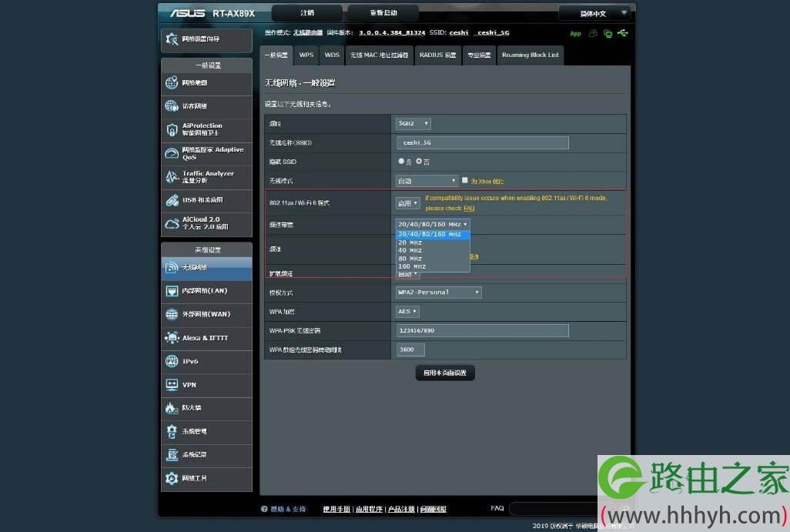Open the AiCloud 2.0 cloud icon
This screenshot has width=790, height=532.
(172, 223)
